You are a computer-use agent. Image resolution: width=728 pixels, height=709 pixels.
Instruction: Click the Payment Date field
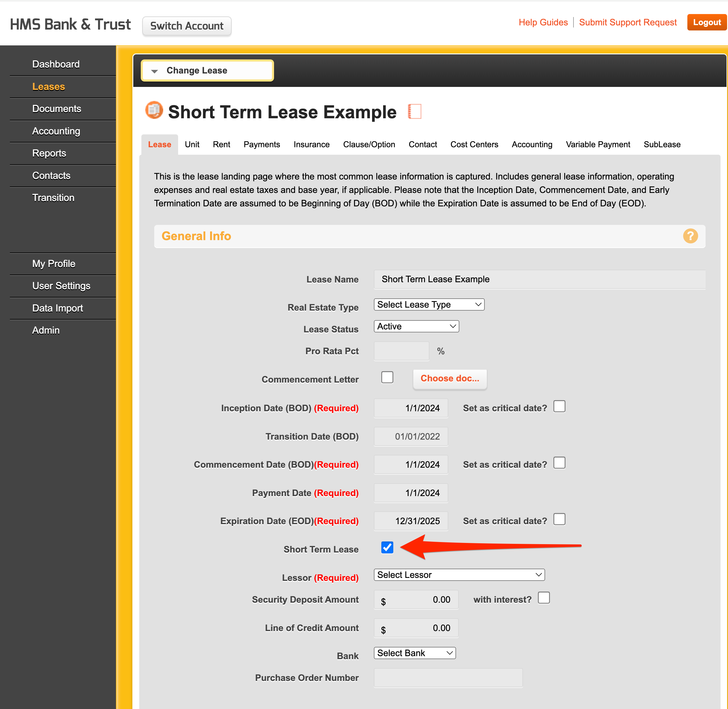click(411, 493)
